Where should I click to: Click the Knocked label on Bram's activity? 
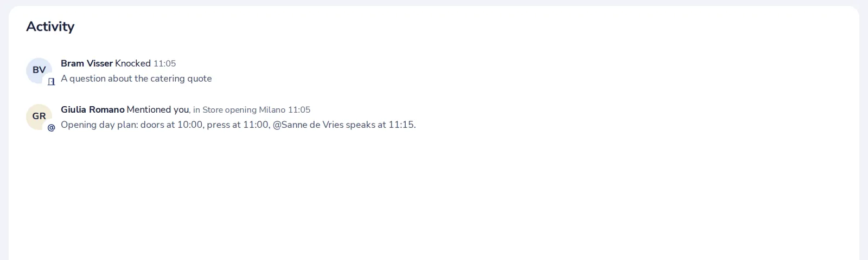[133, 63]
